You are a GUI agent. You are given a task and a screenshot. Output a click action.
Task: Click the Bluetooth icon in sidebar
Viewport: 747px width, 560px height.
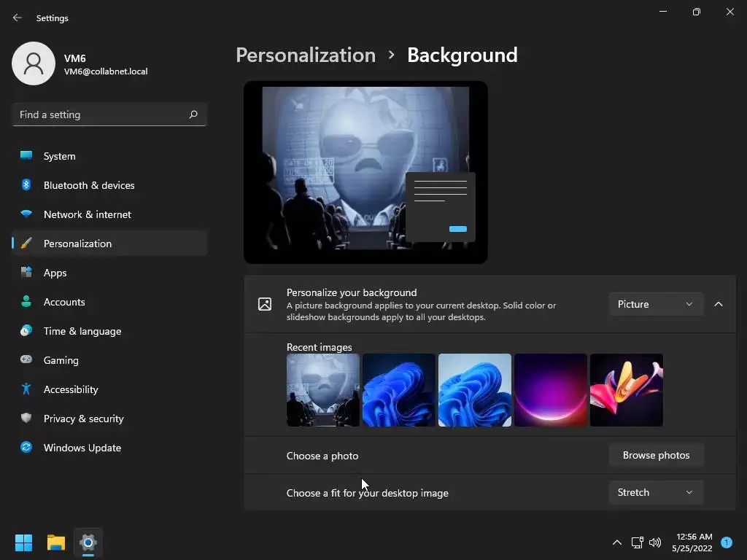(x=26, y=184)
